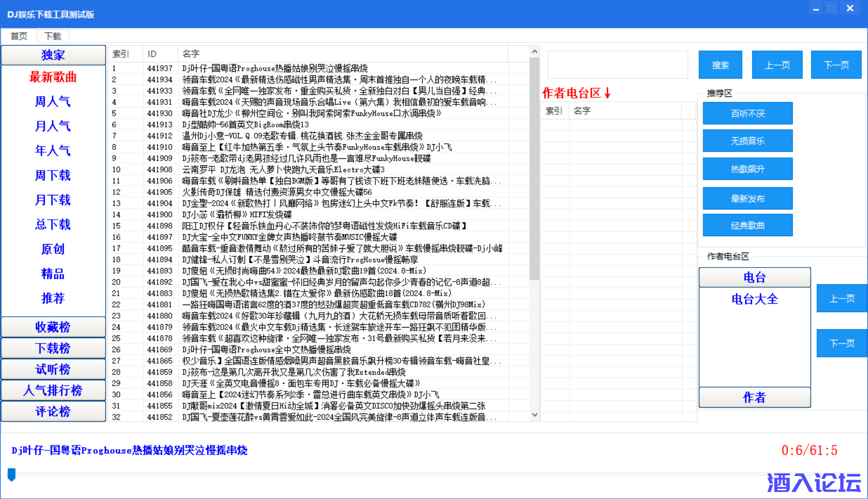The width and height of the screenshot is (868, 499).
Task: Switch to the 下载 tab
Action: 52,36
